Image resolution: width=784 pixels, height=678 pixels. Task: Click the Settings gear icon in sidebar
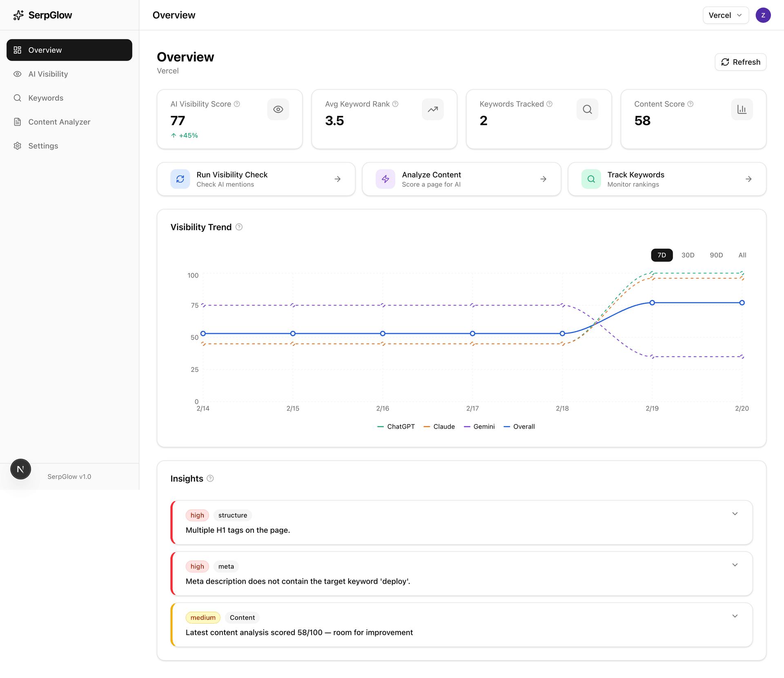18,146
